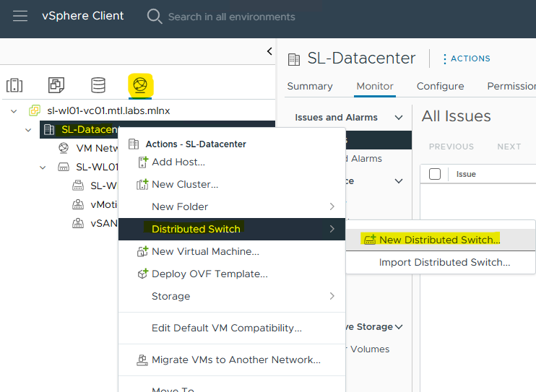This screenshot has width=536, height=392.
Task: Click the search magnifier icon
Action: coord(154,17)
